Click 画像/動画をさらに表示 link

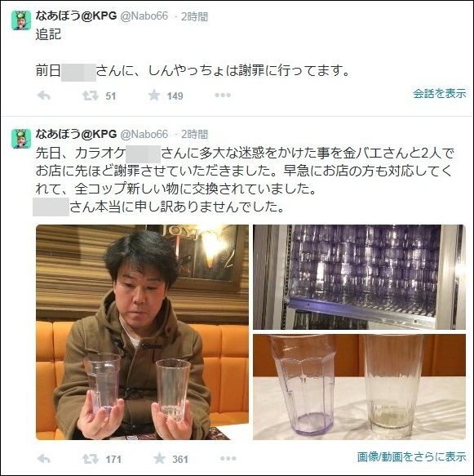411,456
